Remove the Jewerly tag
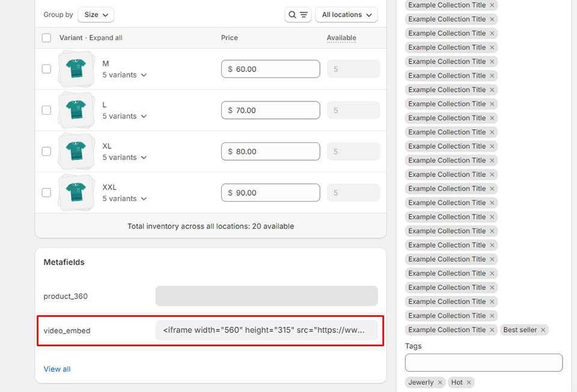Image resolution: width=577 pixels, height=392 pixels. coord(440,382)
